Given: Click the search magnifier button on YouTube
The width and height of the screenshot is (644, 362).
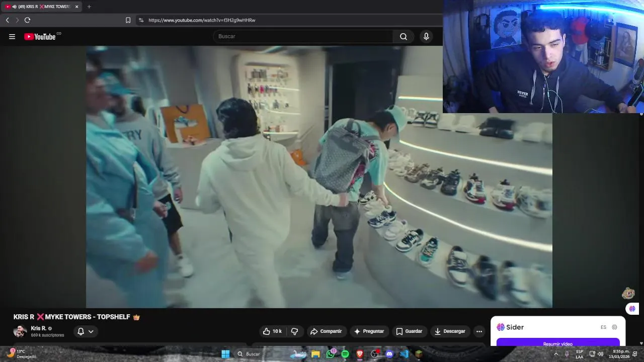Looking at the screenshot, I should (x=404, y=36).
